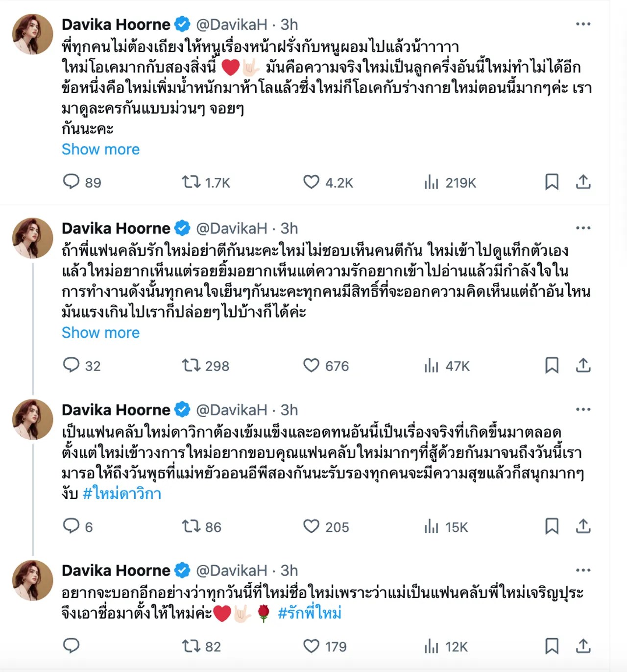Screen dimensions: 627x672
Task: Expand second tweet with Show more
Action: click(100, 333)
